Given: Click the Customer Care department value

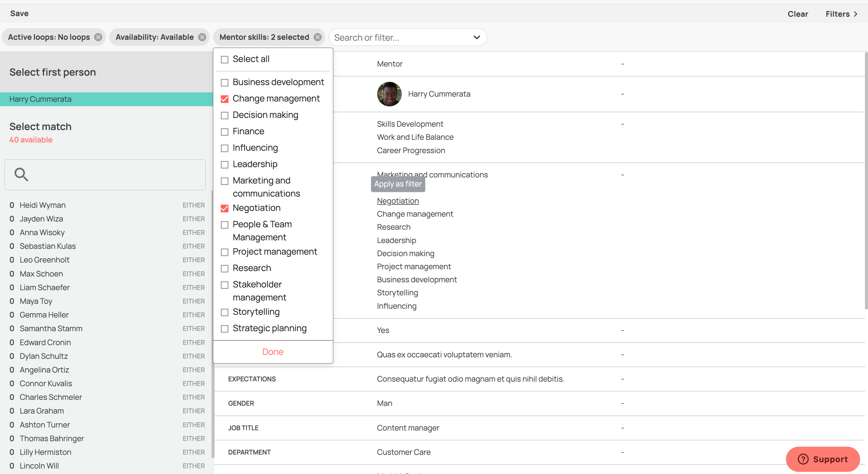Looking at the screenshot, I should tap(404, 452).
